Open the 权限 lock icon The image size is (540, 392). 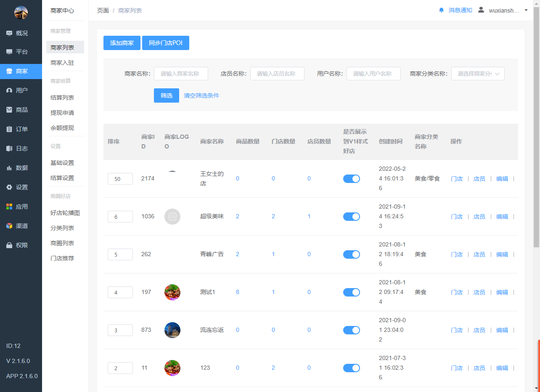click(9, 245)
